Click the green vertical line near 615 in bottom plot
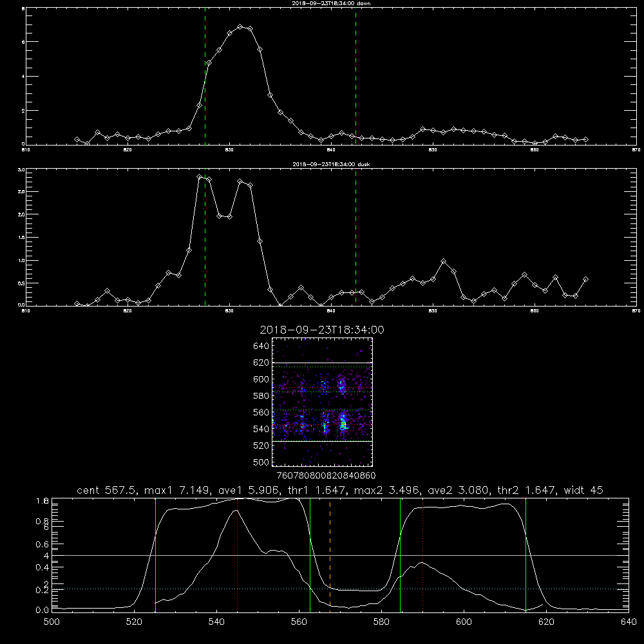 tap(526, 554)
